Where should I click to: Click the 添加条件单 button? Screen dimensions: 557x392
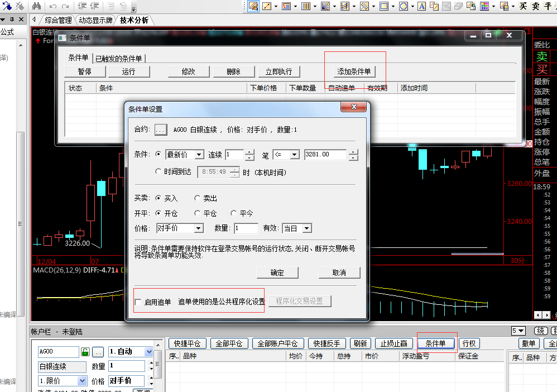click(354, 71)
